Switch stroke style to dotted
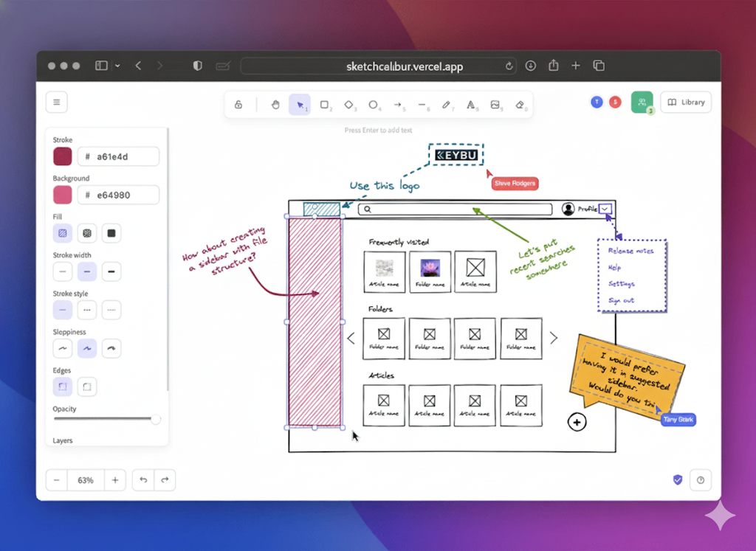Image resolution: width=756 pixels, height=551 pixels. point(111,310)
